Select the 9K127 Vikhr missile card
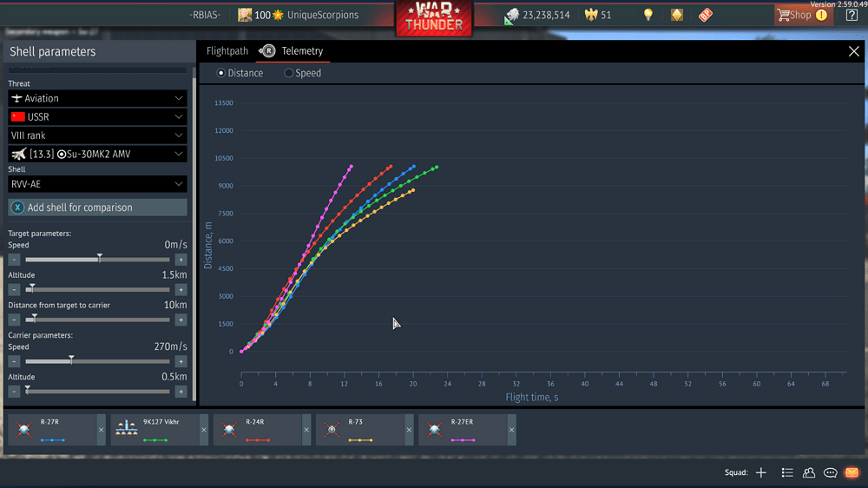The width and height of the screenshot is (868, 488). click(155, 430)
